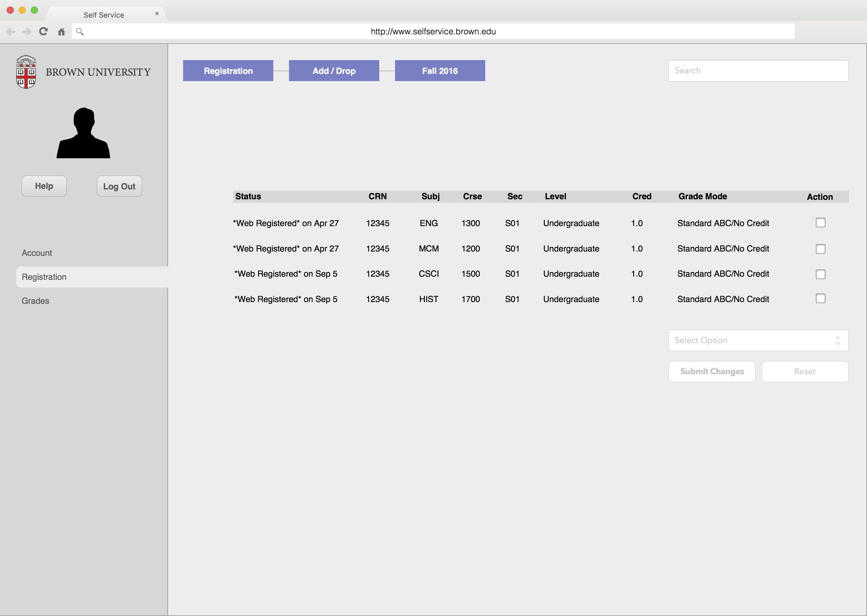Click the Reset button
The image size is (867, 616).
pyautogui.click(x=805, y=371)
